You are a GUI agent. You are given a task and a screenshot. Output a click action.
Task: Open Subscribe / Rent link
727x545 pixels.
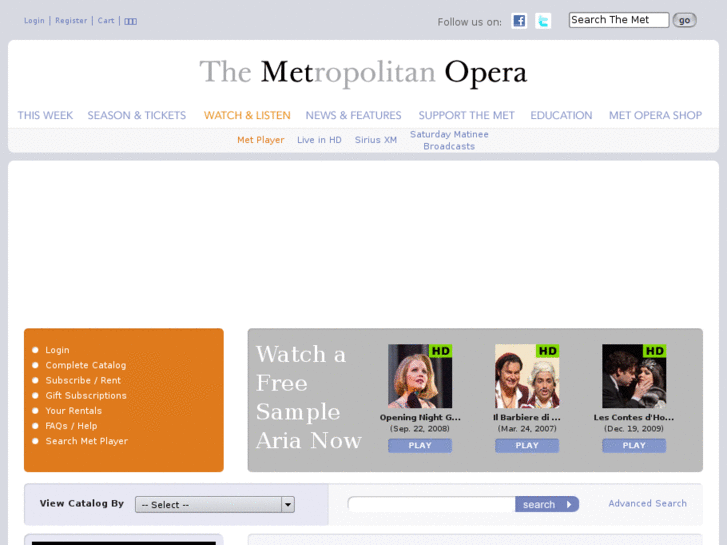click(83, 380)
